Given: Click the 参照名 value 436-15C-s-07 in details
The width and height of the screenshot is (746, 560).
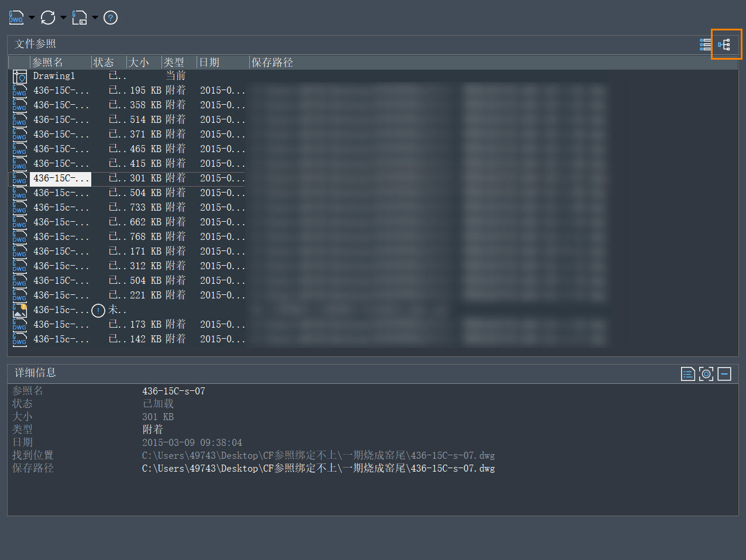Looking at the screenshot, I should coord(174,391).
